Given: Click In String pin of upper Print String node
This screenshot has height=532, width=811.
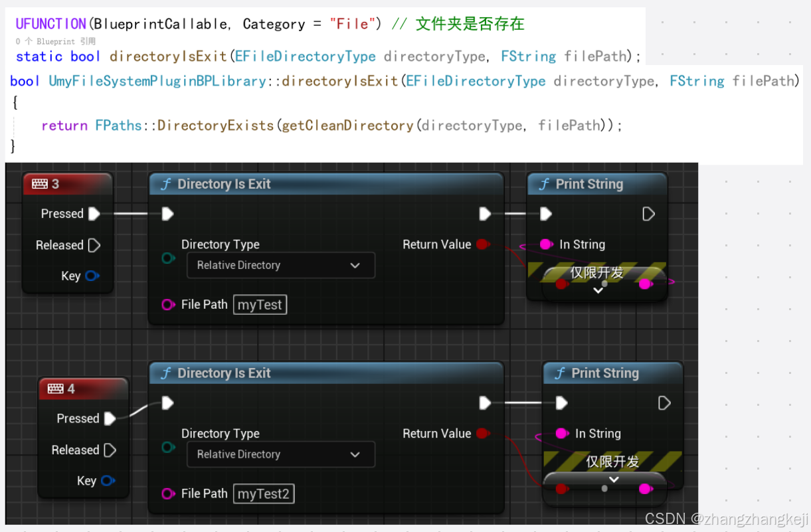Looking at the screenshot, I should coord(547,244).
